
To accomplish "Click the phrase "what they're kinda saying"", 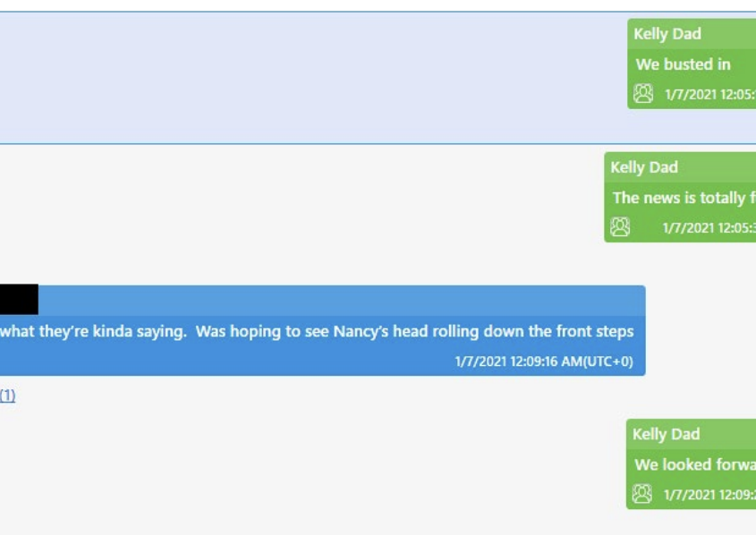I will click(x=93, y=331).
